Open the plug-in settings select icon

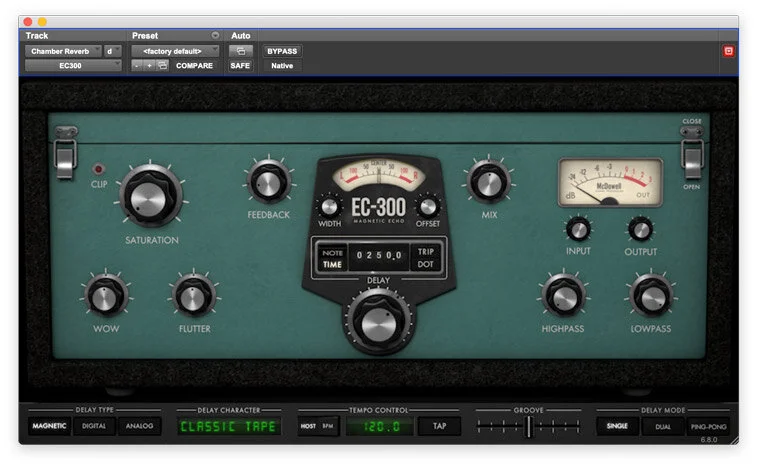click(162, 66)
